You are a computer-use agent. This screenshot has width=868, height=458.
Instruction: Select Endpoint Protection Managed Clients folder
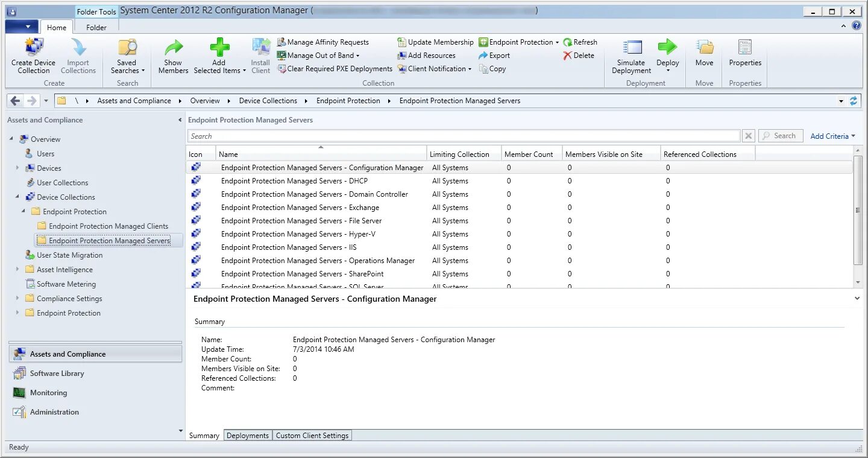coord(108,226)
